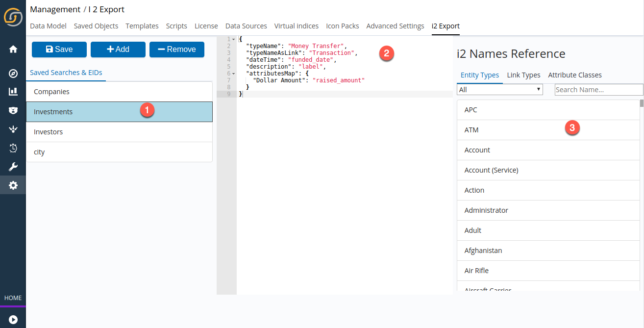Click the Management gear icon
The height and width of the screenshot is (328, 644).
click(13, 185)
